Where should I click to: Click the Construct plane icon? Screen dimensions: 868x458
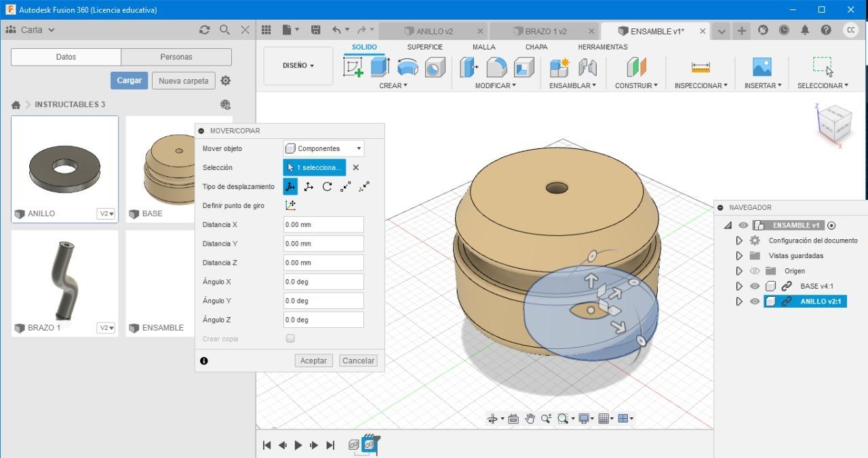coord(636,67)
